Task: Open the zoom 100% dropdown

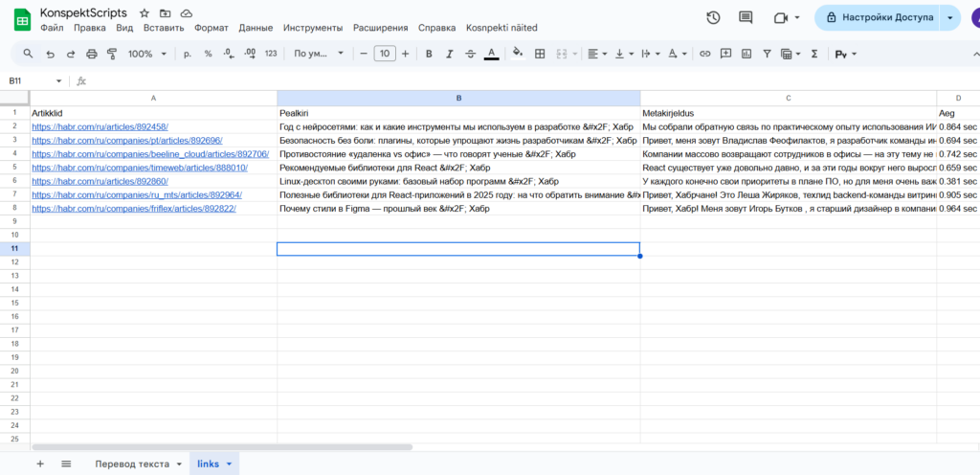Action: 146,54
